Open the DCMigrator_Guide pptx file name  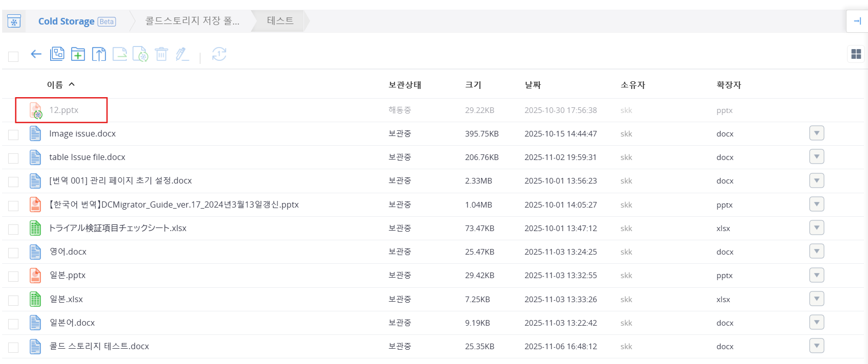pos(174,204)
